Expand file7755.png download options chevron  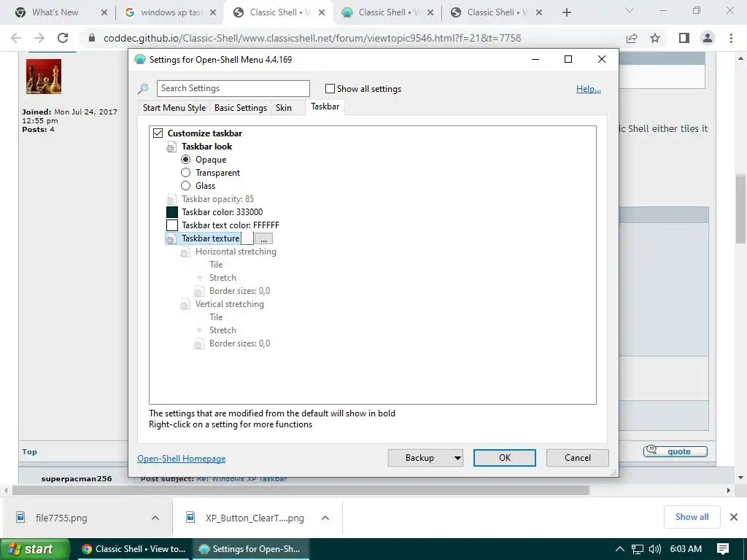coord(155,518)
